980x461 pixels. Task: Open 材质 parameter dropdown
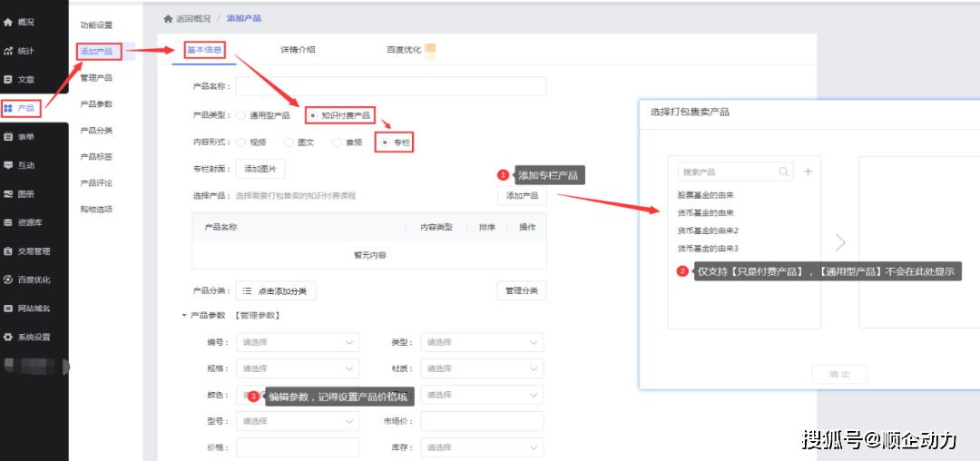pyautogui.click(x=482, y=368)
